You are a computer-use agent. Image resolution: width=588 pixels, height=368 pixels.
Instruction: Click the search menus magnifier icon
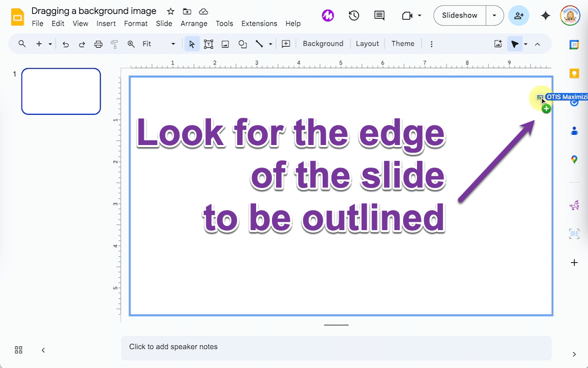coord(22,44)
